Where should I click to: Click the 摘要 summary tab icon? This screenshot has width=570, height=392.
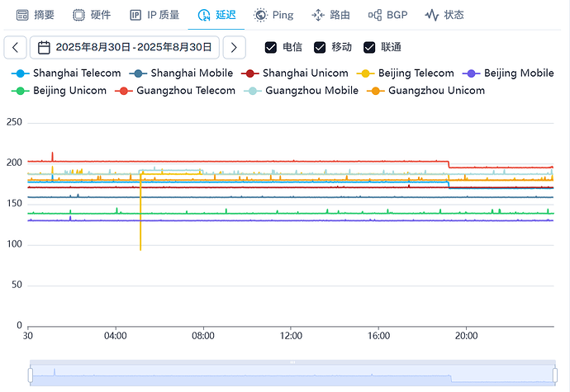22,15
